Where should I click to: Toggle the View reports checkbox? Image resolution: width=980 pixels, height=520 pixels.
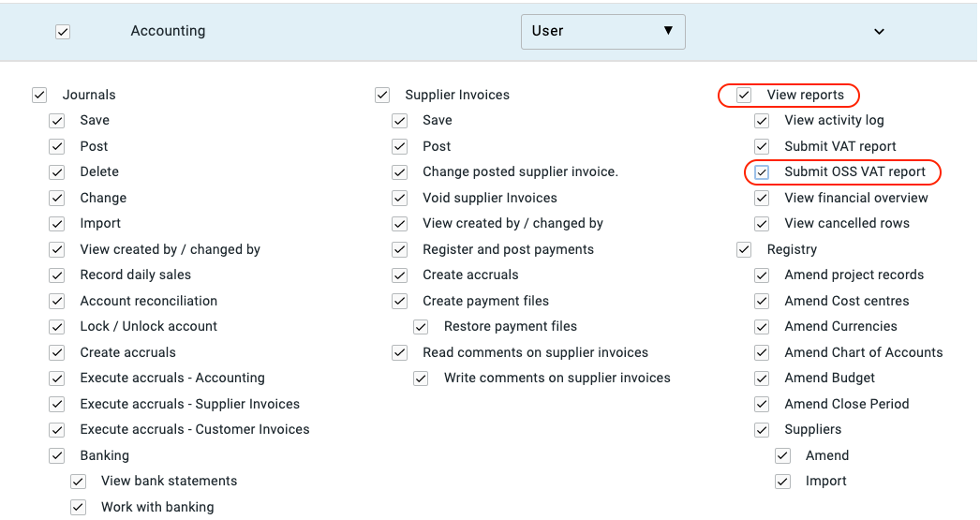coord(744,95)
